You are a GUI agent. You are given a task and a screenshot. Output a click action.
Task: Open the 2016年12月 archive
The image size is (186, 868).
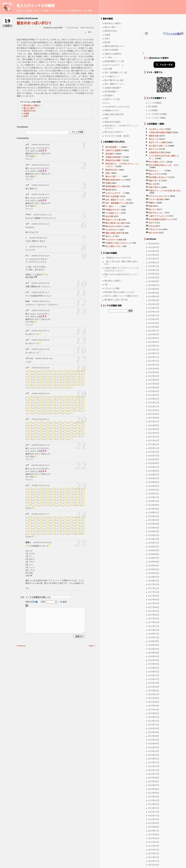click(x=153, y=630)
